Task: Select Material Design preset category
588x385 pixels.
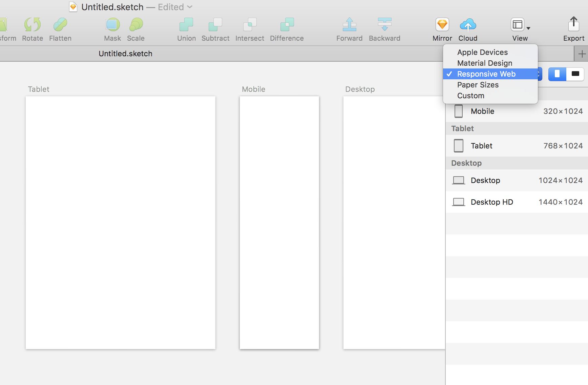Action: click(x=484, y=63)
